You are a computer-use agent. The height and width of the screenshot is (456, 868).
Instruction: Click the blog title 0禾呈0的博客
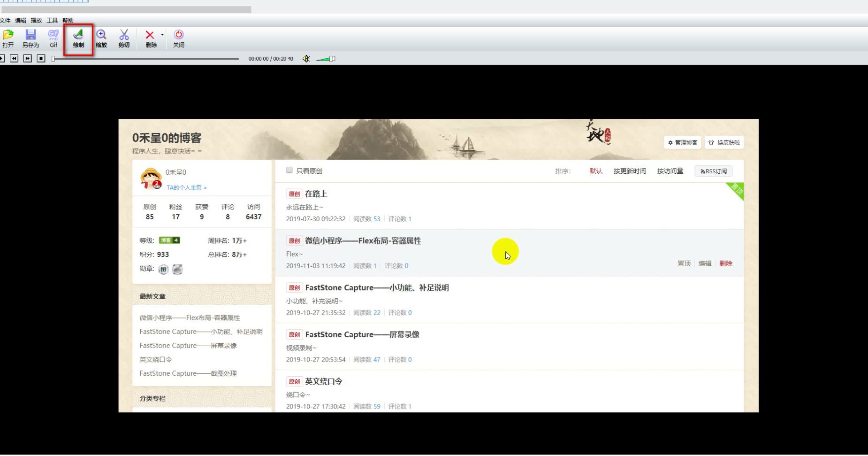point(167,138)
